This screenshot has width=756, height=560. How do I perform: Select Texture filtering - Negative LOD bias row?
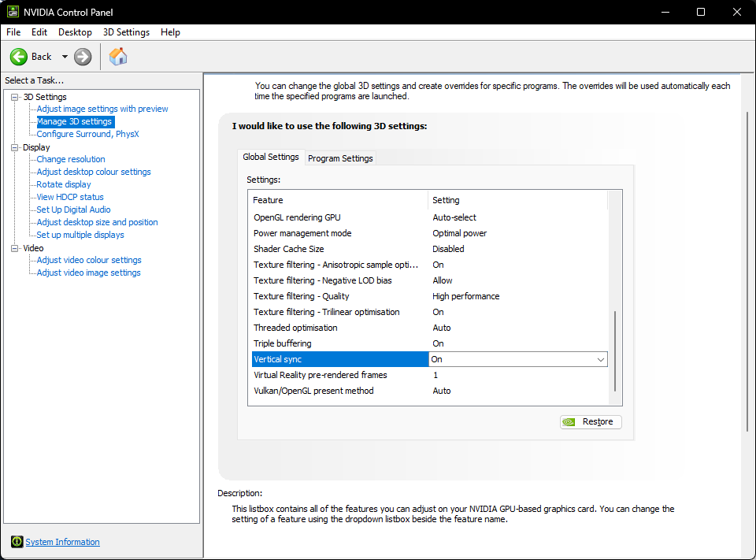click(x=429, y=280)
